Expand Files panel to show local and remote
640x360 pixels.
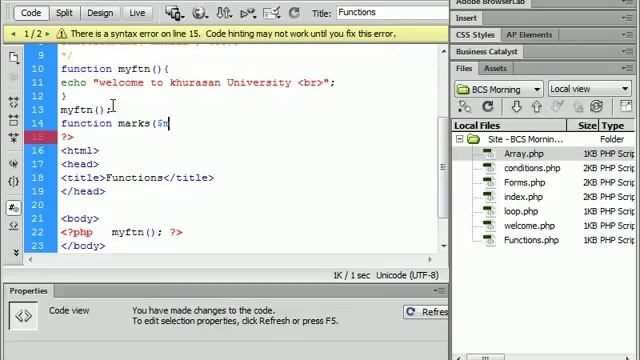(625, 106)
